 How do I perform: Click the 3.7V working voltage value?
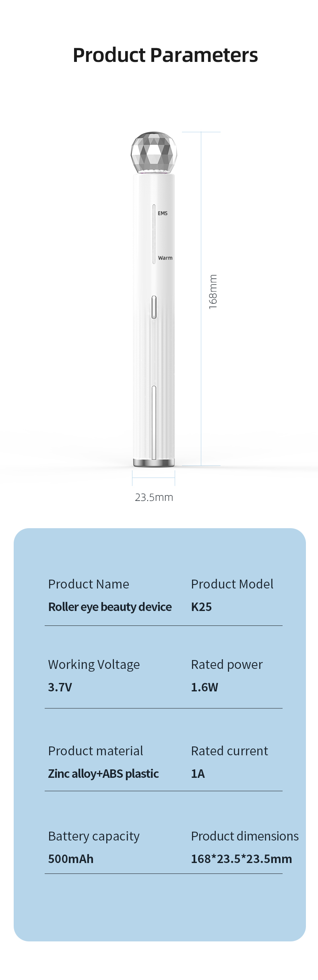click(60, 687)
